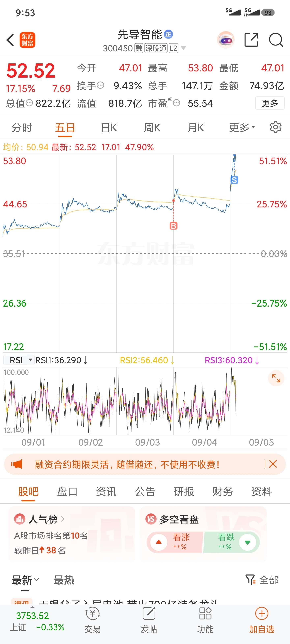Screen dimensions: 290x644
Task: Tap the back arrow icon
Action: (10, 40)
